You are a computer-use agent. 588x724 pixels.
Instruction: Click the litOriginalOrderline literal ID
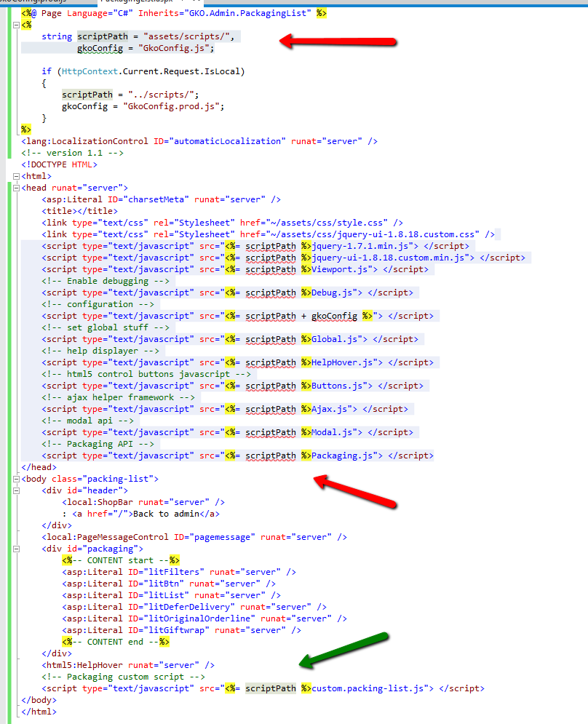tap(199, 618)
